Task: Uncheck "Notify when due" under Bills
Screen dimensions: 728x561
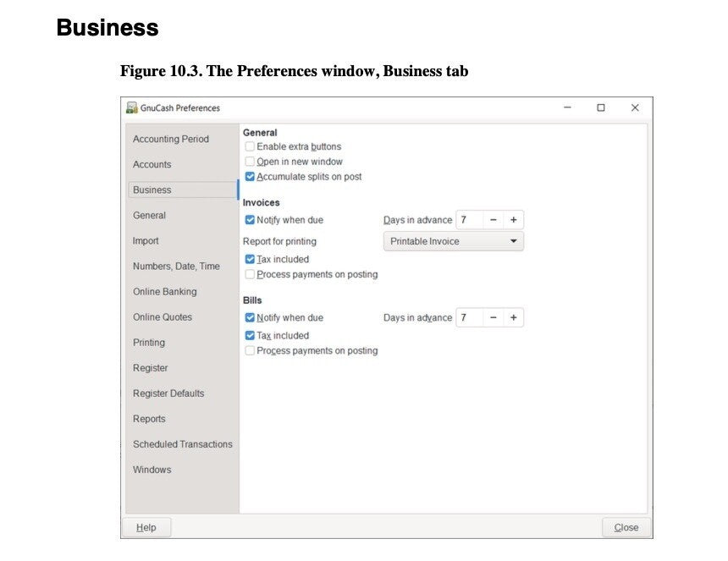Action: [x=250, y=317]
